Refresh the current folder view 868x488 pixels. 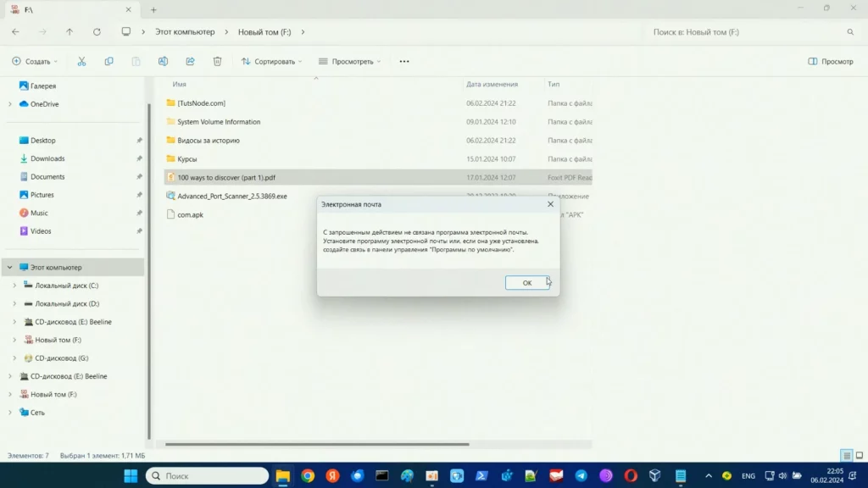point(97,32)
